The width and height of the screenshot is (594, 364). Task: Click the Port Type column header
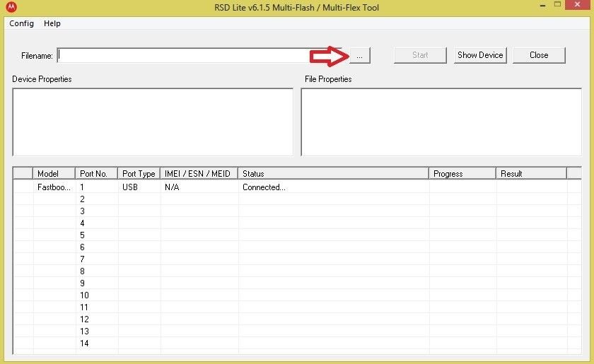[139, 173]
